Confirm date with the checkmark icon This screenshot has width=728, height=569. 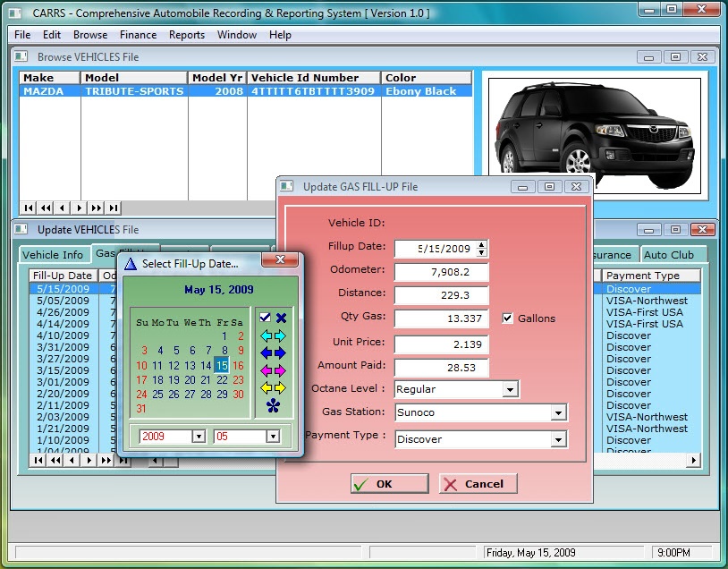[x=265, y=318]
